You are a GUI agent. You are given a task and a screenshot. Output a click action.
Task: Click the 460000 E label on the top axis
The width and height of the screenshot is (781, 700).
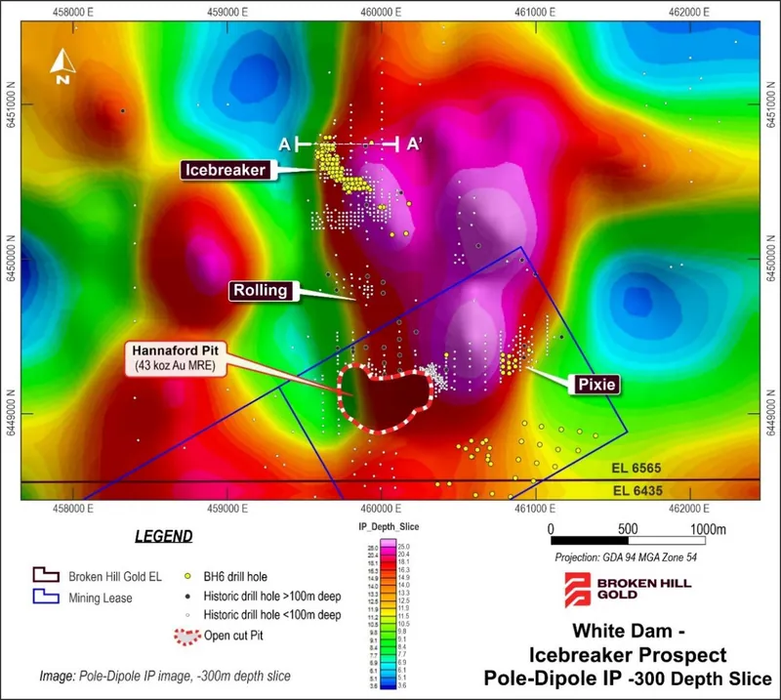(x=381, y=12)
